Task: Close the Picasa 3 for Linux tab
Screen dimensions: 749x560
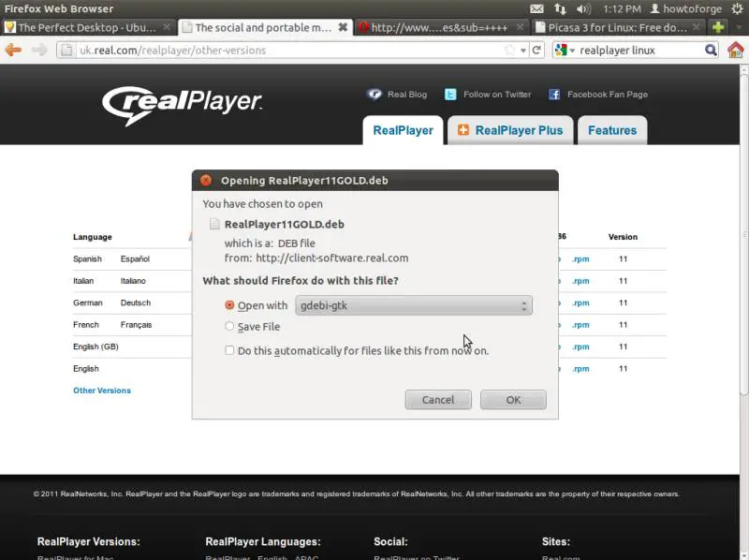Action: tap(697, 27)
